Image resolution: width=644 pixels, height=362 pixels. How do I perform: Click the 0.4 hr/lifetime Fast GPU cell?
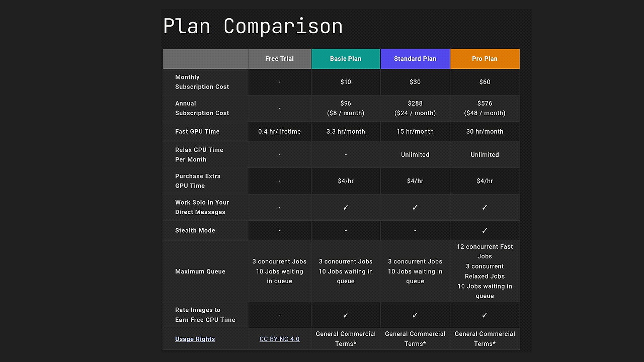[279, 131]
